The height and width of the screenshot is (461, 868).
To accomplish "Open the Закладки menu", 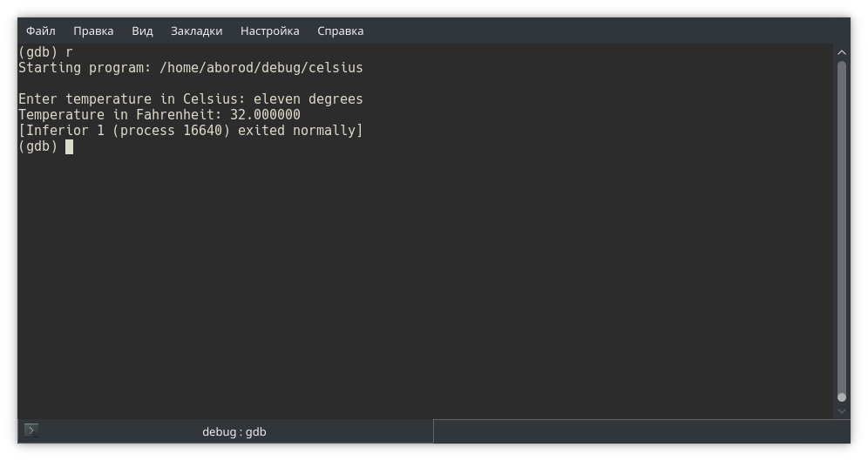I will click(x=196, y=31).
